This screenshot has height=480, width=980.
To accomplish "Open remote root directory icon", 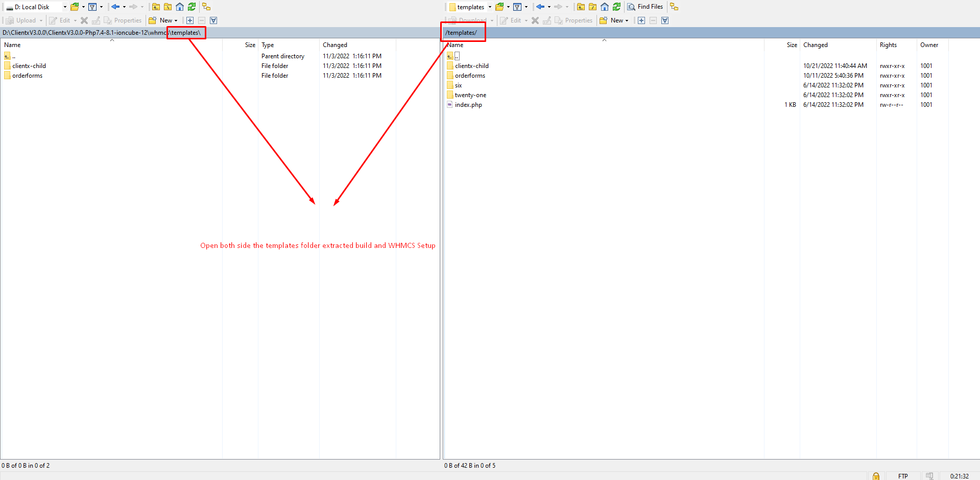I will pyautogui.click(x=592, y=7).
